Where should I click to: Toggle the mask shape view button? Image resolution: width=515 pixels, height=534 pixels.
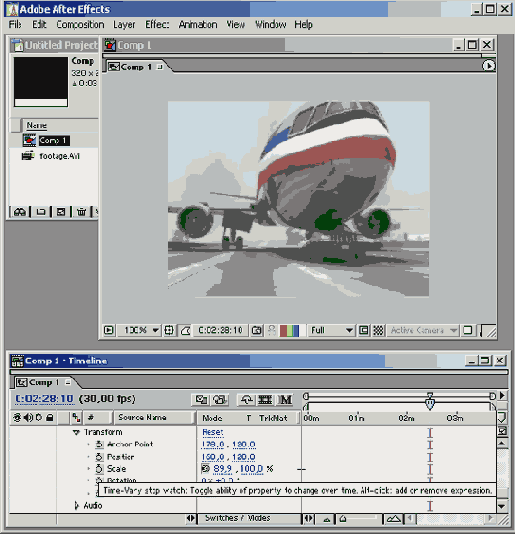pos(185,330)
